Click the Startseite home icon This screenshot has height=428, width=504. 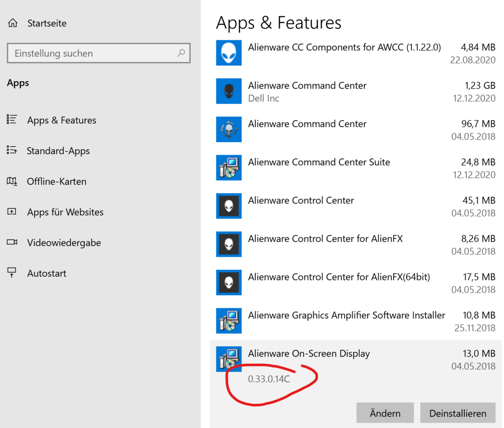(x=13, y=23)
